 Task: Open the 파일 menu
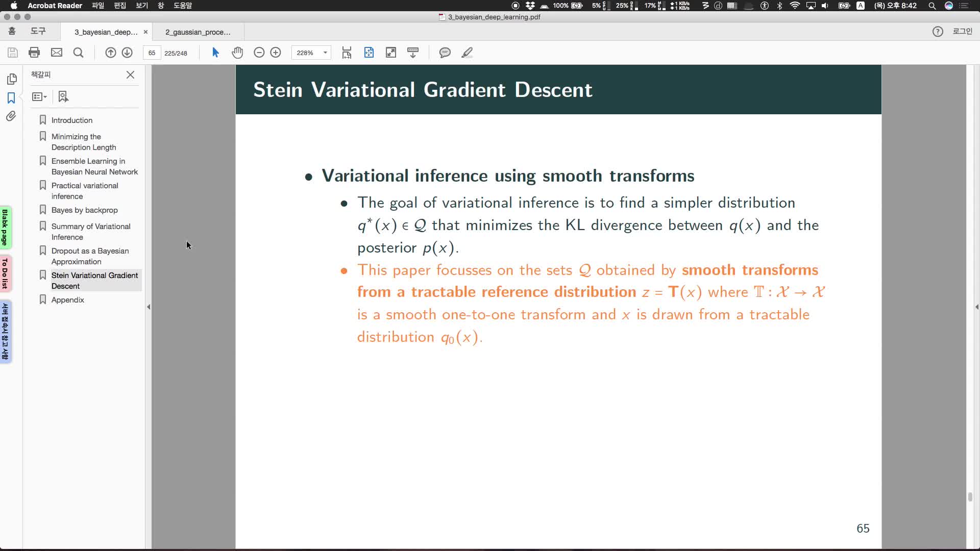97,6
